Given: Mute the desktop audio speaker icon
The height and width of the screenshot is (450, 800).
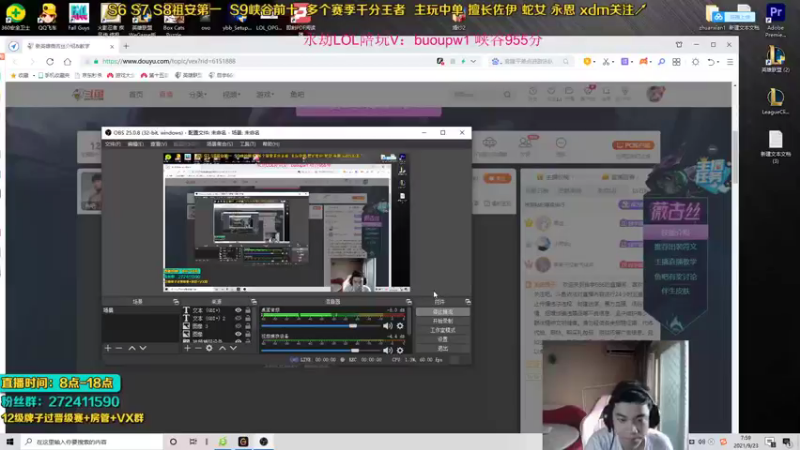Looking at the screenshot, I should point(388,326).
